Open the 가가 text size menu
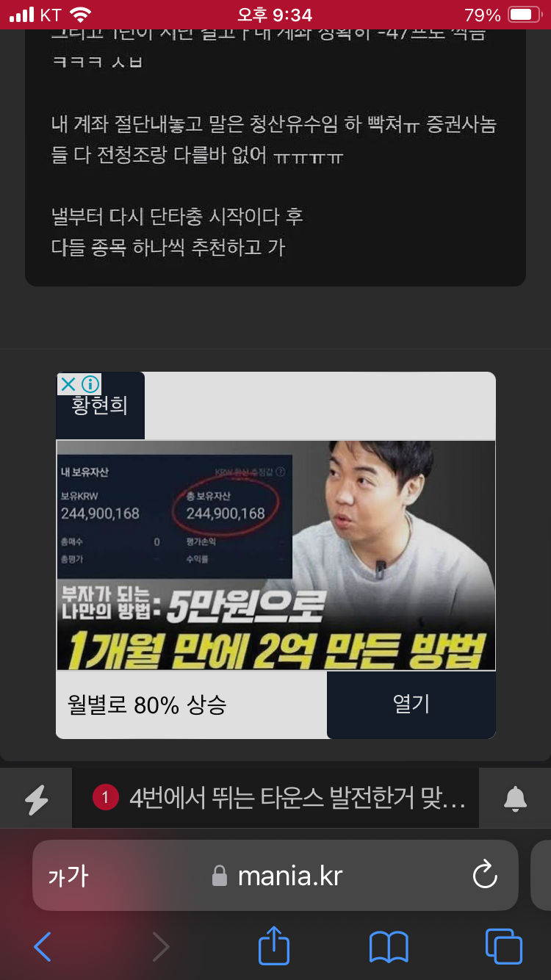The height and width of the screenshot is (980, 551). click(x=68, y=876)
